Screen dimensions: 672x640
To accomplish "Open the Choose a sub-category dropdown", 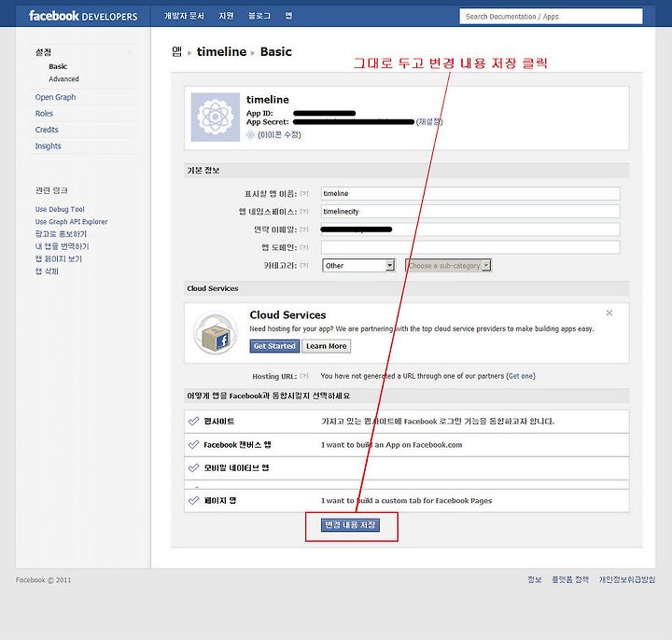I will [x=448, y=266].
